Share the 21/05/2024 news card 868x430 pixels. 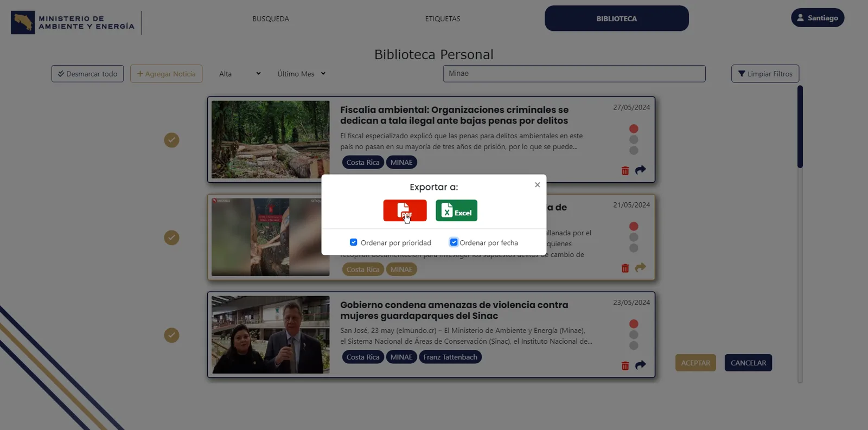[x=641, y=267]
